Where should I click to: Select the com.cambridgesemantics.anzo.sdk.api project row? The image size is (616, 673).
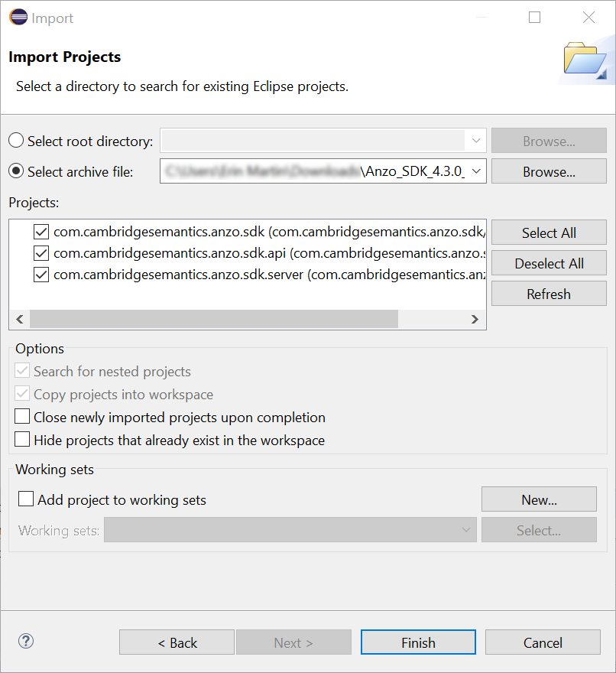click(x=269, y=253)
